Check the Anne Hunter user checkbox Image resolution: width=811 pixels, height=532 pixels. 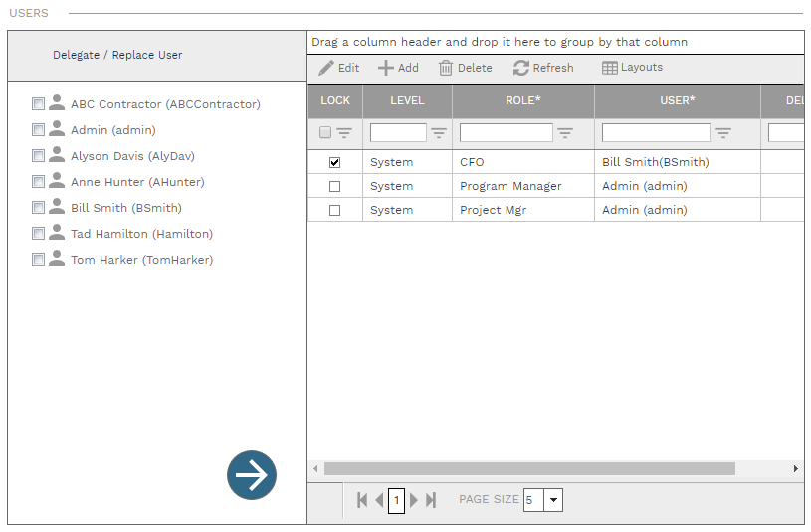click(x=38, y=181)
